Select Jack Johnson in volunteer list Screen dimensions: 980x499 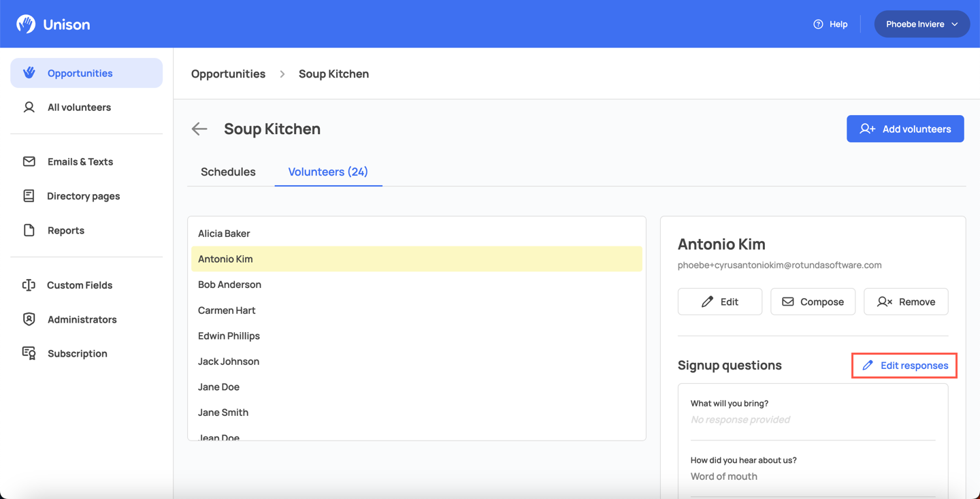point(416,361)
